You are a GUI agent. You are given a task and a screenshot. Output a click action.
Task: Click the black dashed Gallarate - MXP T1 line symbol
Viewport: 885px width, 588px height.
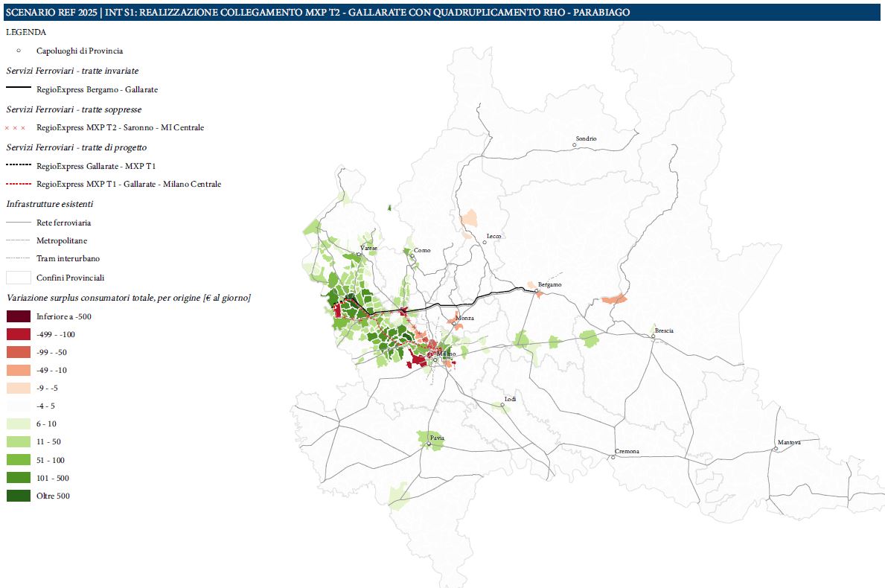pos(18,164)
